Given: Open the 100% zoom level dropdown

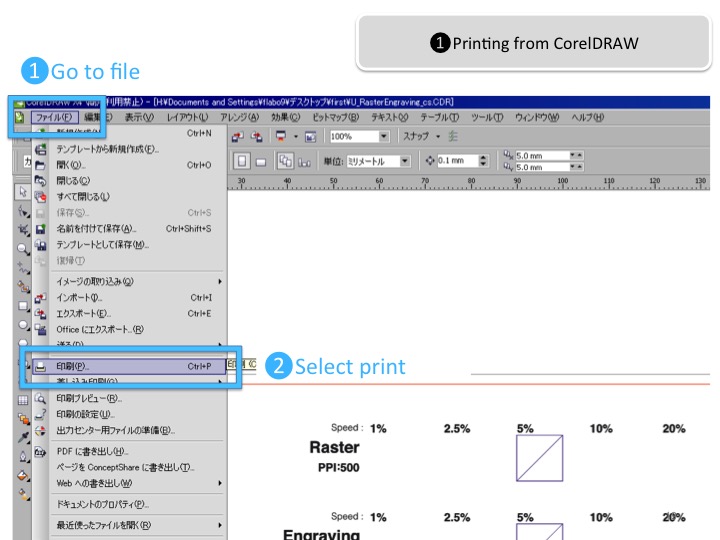Looking at the screenshot, I should (384, 136).
